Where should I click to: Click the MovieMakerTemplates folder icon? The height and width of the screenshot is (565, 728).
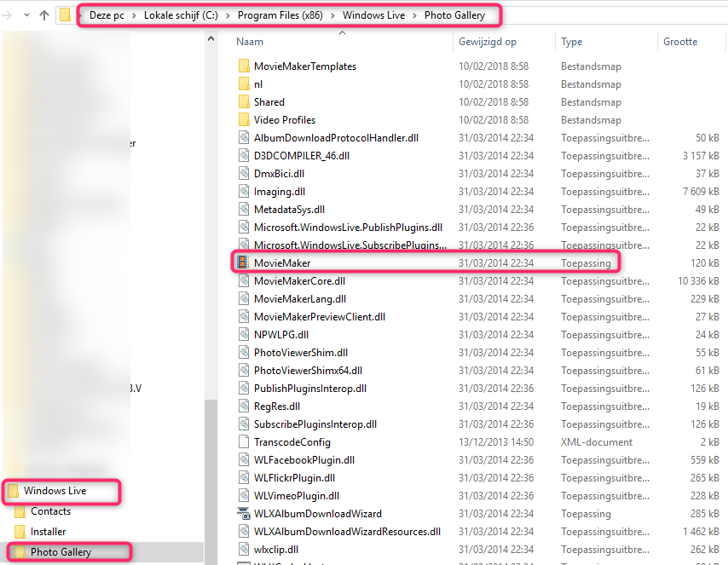coord(244,66)
